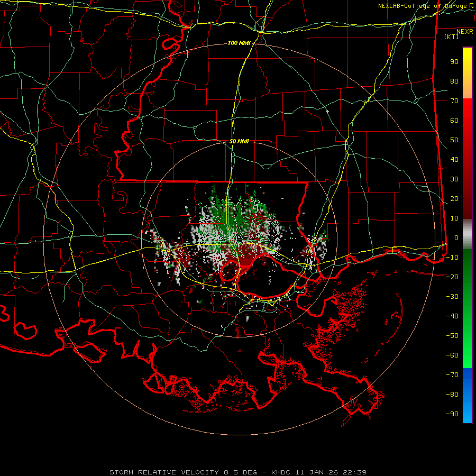Click the 90 value on velocity scale
Screen dimensions: 476x476
point(454,62)
